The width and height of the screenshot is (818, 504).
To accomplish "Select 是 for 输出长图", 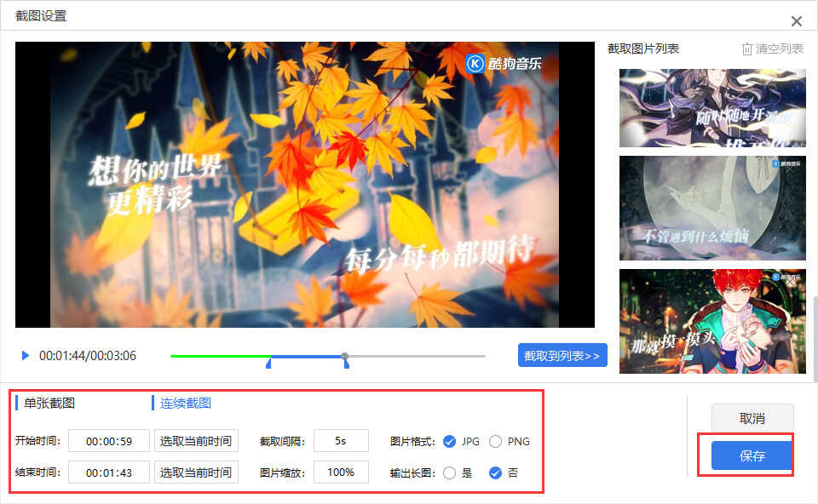I will (x=449, y=472).
